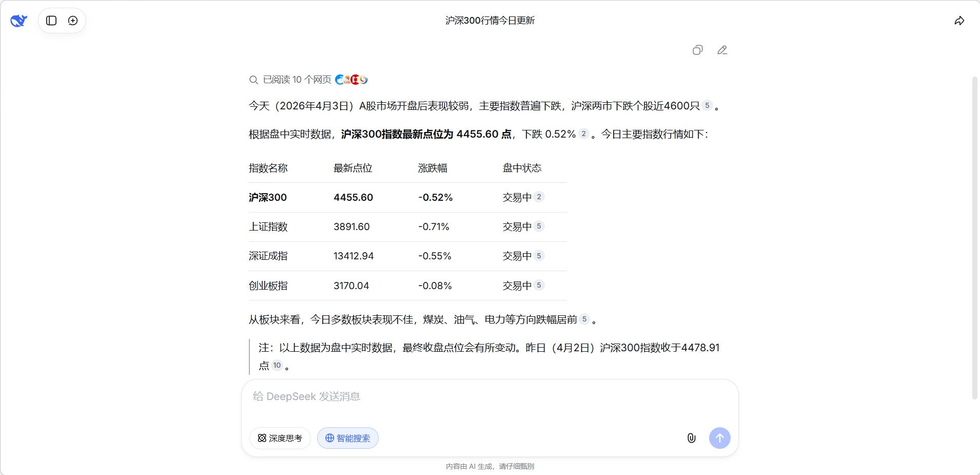Attach a file with paperclip icon
This screenshot has width=980, height=475.
click(x=691, y=438)
